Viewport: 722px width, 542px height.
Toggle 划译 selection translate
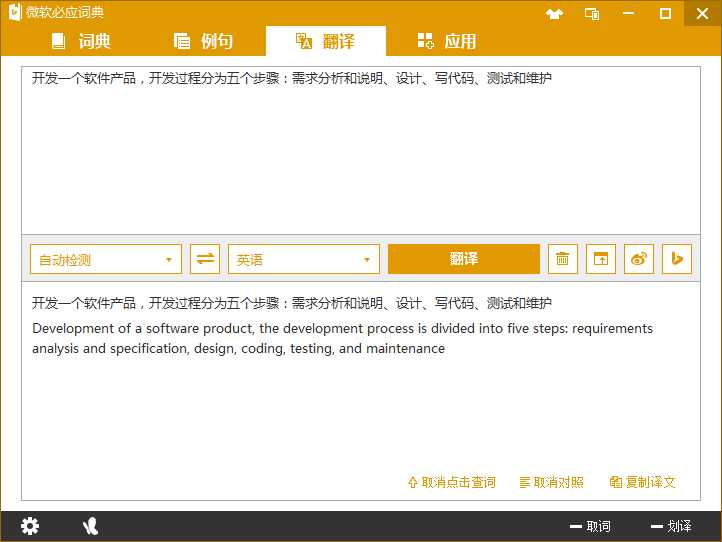click(671, 526)
